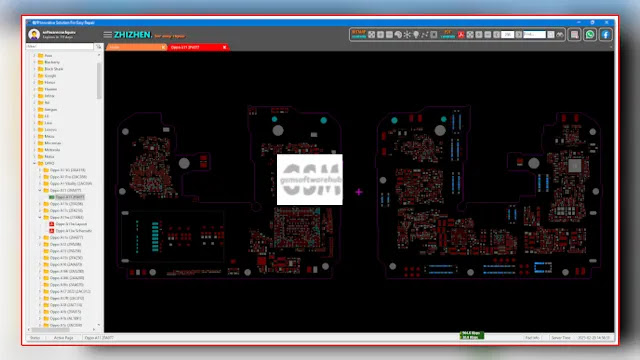Click the Filter input above the brand tree
This screenshot has height=360, width=640.
tap(60, 47)
